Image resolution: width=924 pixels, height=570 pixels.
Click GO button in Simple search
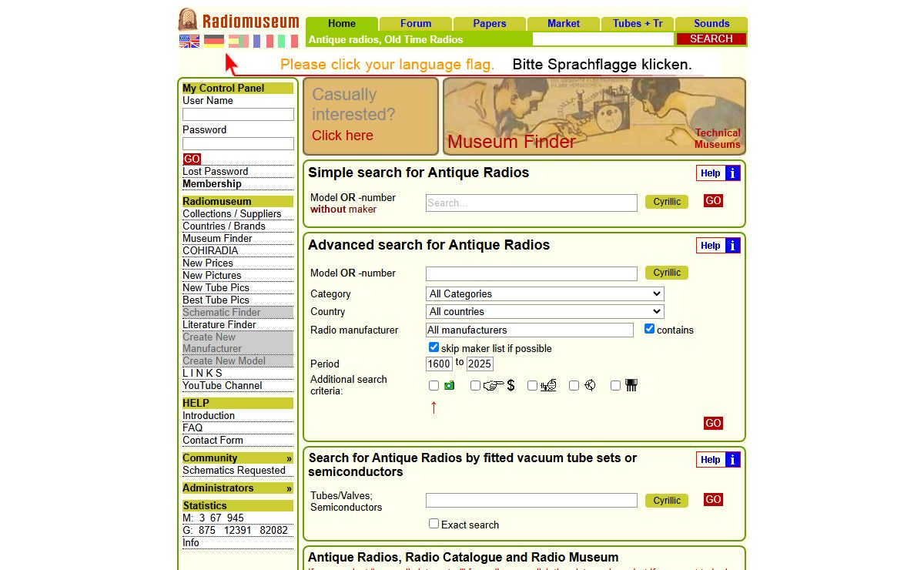[713, 201]
